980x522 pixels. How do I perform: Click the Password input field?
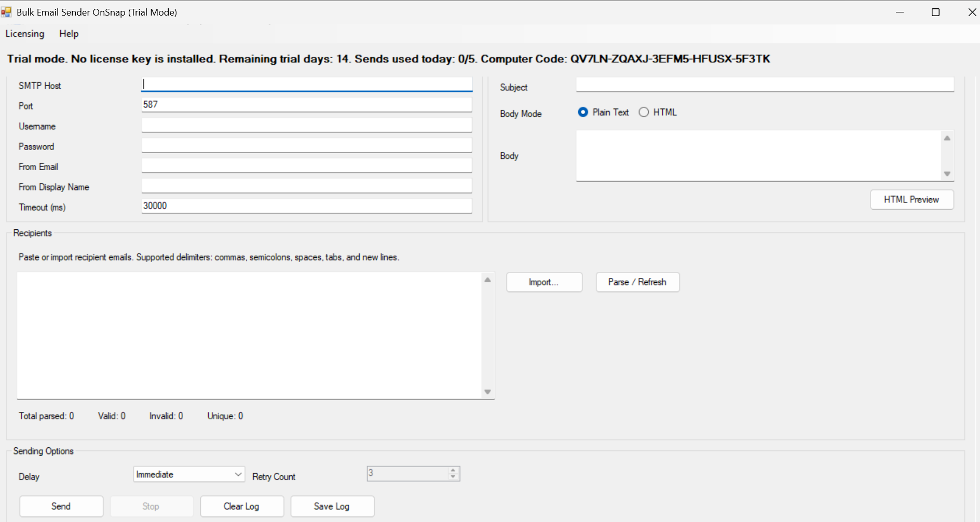click(x=306, y=145)
